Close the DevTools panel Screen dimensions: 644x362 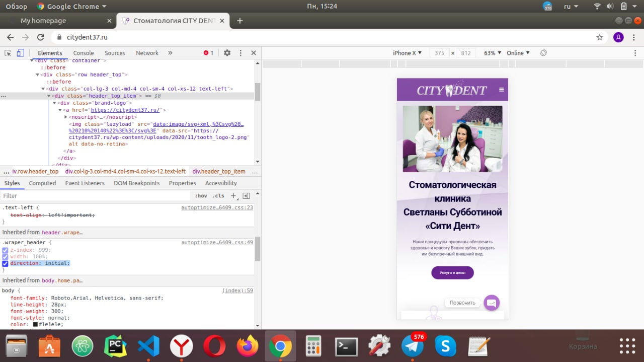coord(254,53)
